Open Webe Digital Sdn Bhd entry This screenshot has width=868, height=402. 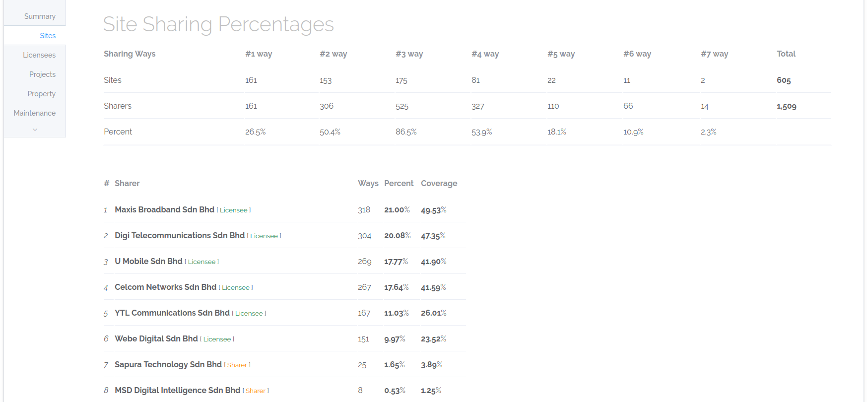(x=156, y=338)
